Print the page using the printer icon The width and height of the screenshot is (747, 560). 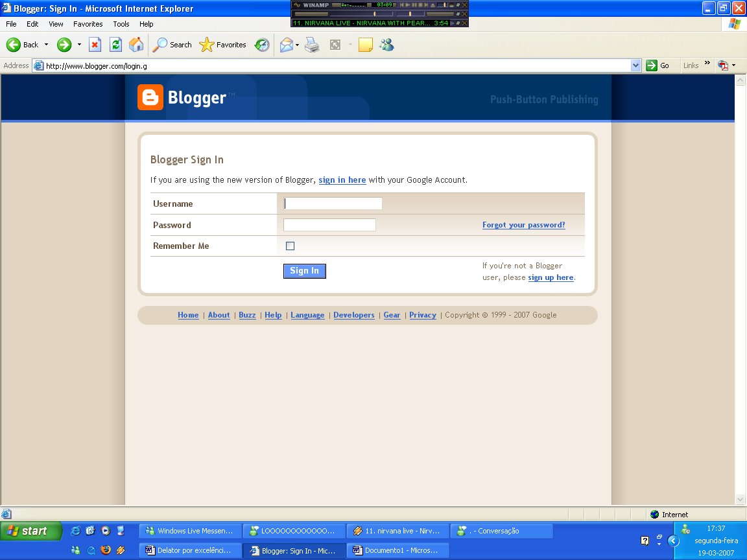(x=312, y=45)
